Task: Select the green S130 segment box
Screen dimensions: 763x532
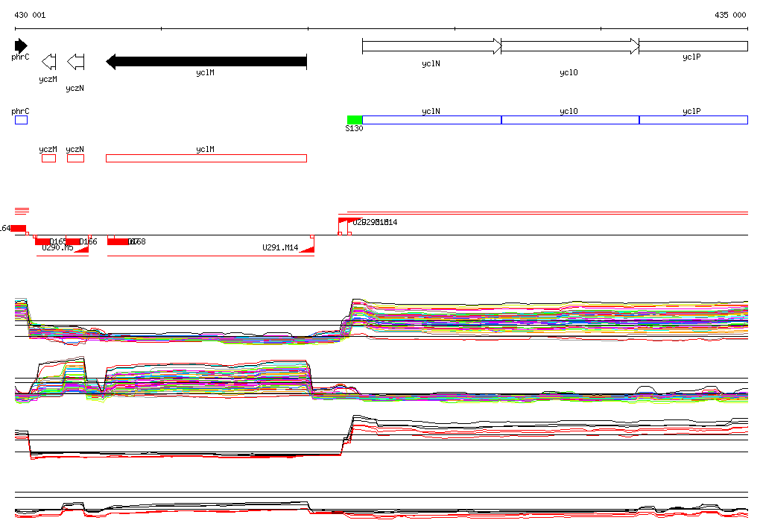Action: [x=355, y=120]
